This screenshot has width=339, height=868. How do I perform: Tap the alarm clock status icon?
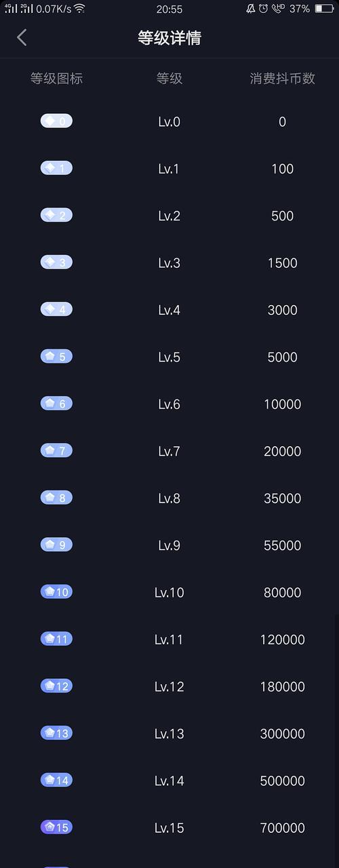[263, 9]
